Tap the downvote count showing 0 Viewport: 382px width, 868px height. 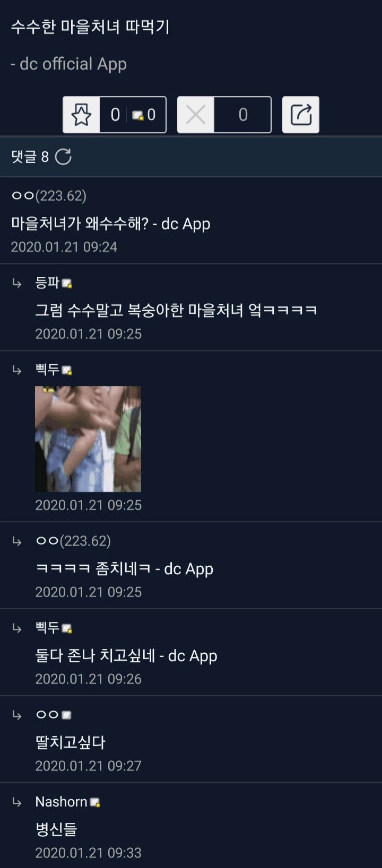point(243,115)
